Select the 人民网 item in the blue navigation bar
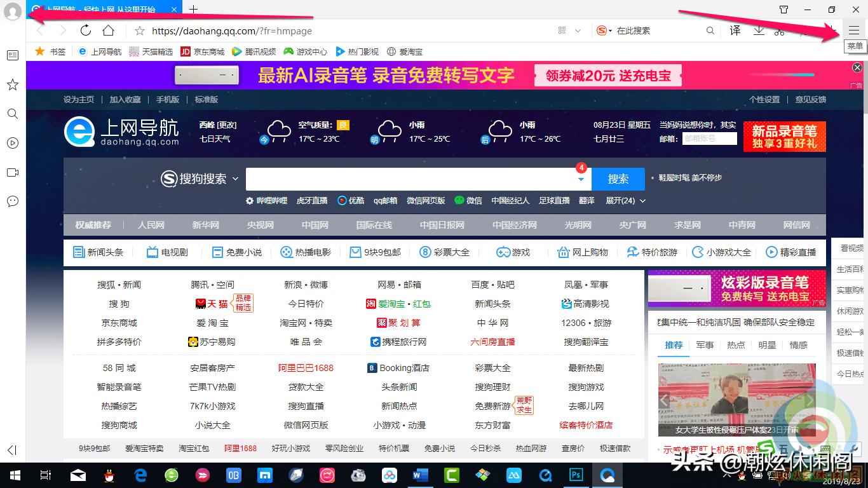The height and width of the screenshot is (488, 868). pyautogui.click(x=151, y=224)
